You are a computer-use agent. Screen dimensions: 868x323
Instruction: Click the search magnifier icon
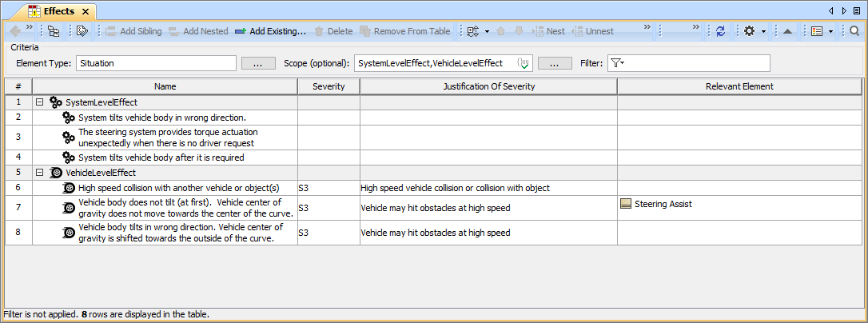pyautogui.click(x=854, y=31)
